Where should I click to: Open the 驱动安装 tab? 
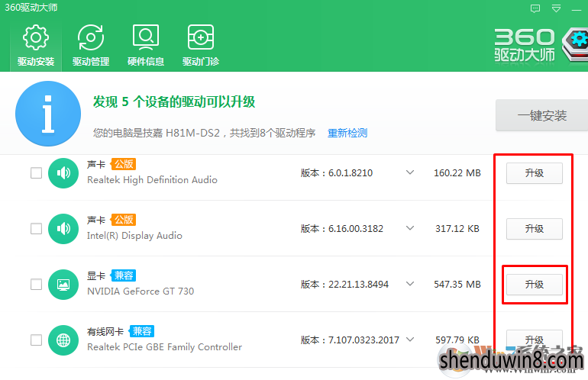(36, 46)
